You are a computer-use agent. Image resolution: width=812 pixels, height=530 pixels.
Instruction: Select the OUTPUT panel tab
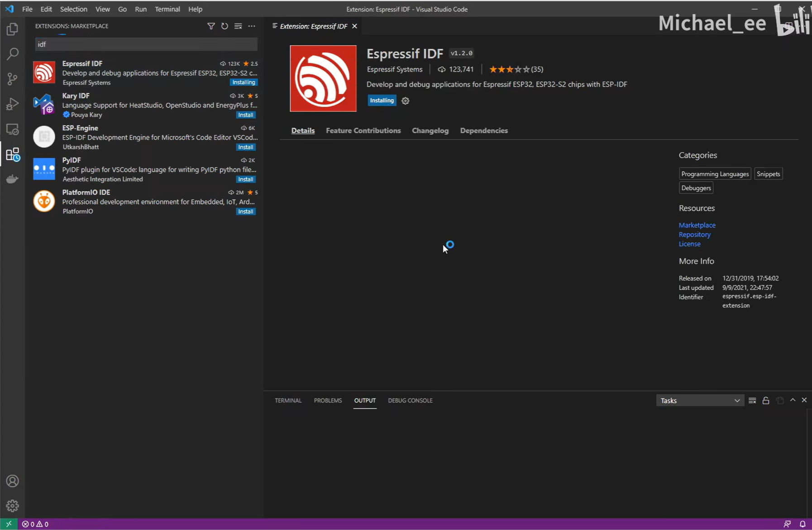365,400
